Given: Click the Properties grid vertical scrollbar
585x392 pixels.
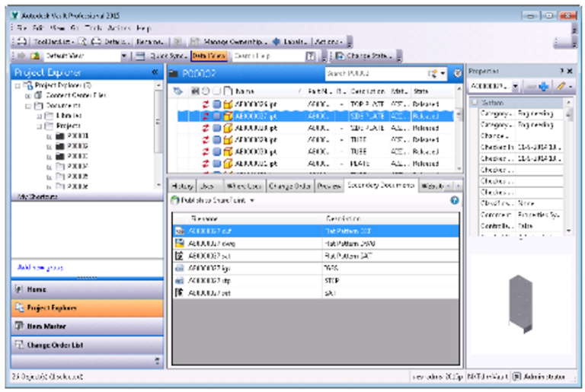Looking at the screenshot, I should (568, 166).
